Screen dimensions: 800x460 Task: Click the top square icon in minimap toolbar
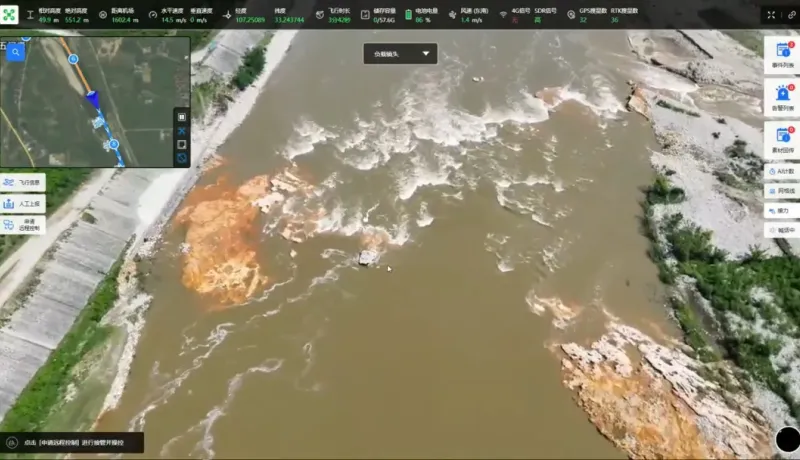tap(182, 117)
